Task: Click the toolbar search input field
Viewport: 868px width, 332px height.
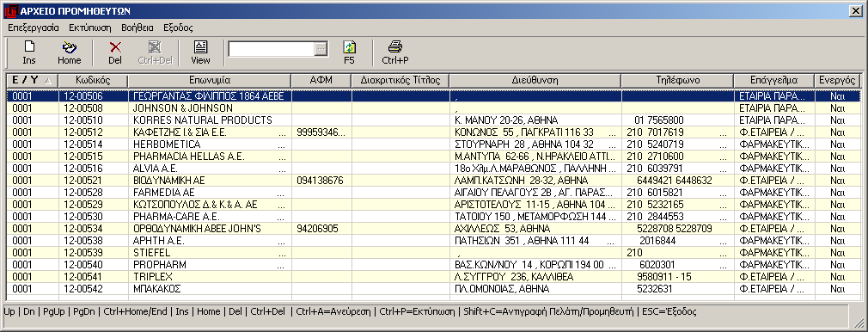Action: click(x=272, y=49)
